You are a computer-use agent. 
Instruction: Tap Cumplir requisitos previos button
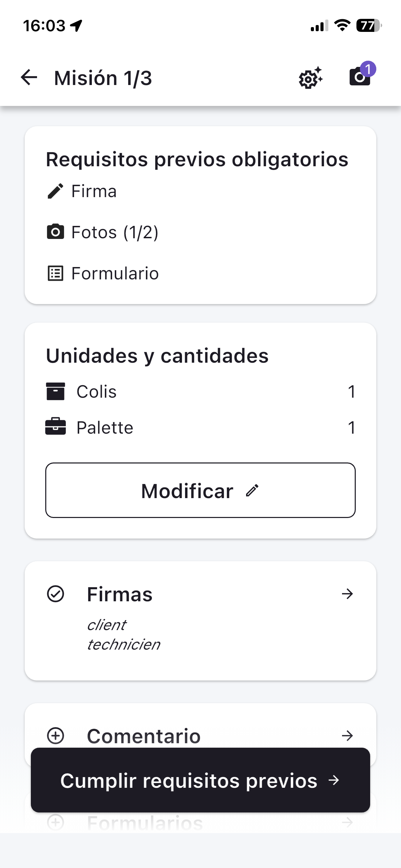pos(200,781)
